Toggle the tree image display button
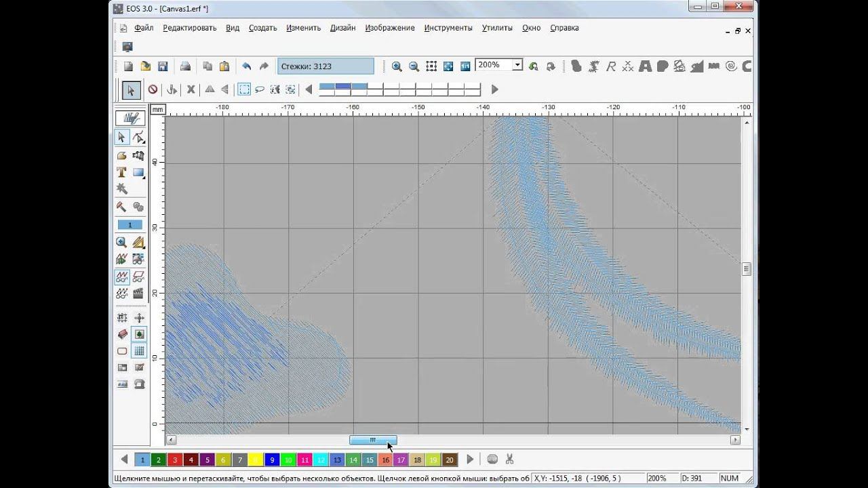The height and width of the screenshot is (488, 868). click(139, 334)
